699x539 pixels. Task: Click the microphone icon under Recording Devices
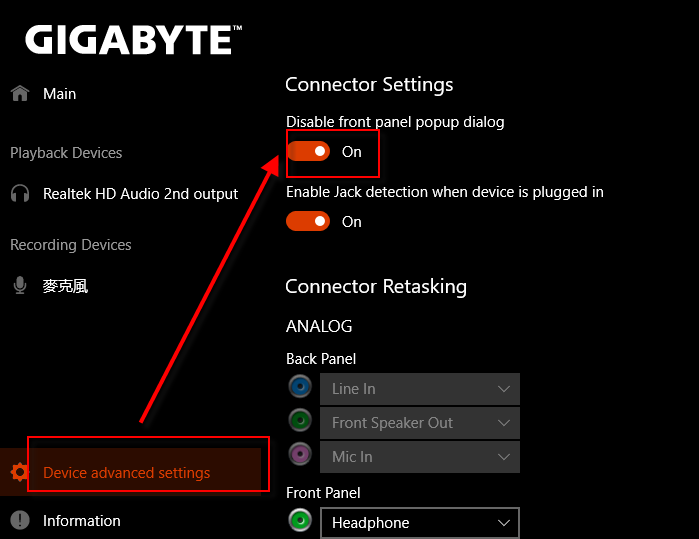tap(19, 286)
